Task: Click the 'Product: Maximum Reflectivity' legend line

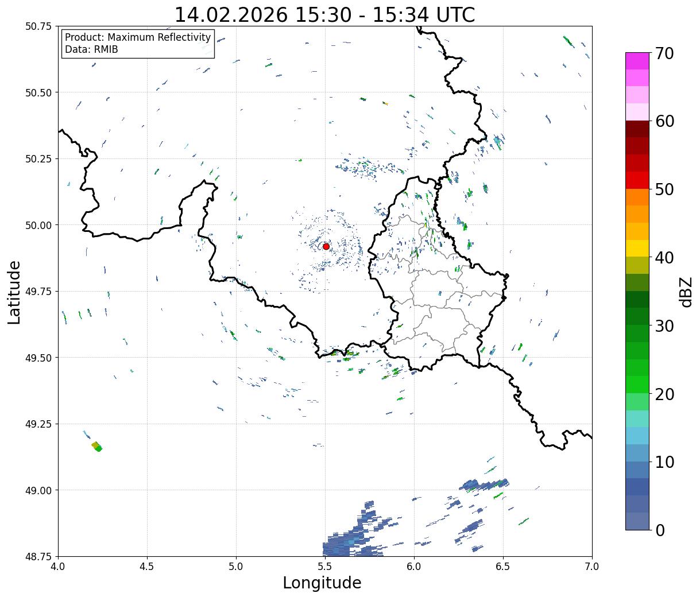Action: [138, 37]
